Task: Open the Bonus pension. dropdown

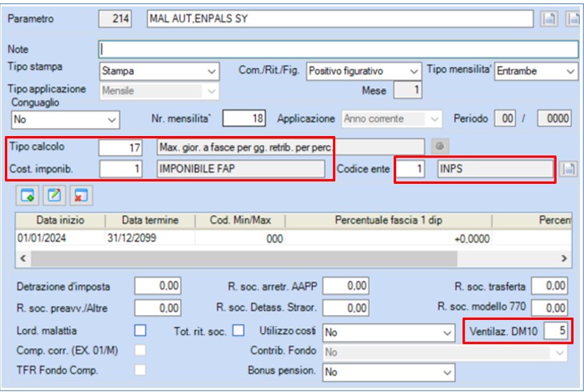Action: point(389,372)
